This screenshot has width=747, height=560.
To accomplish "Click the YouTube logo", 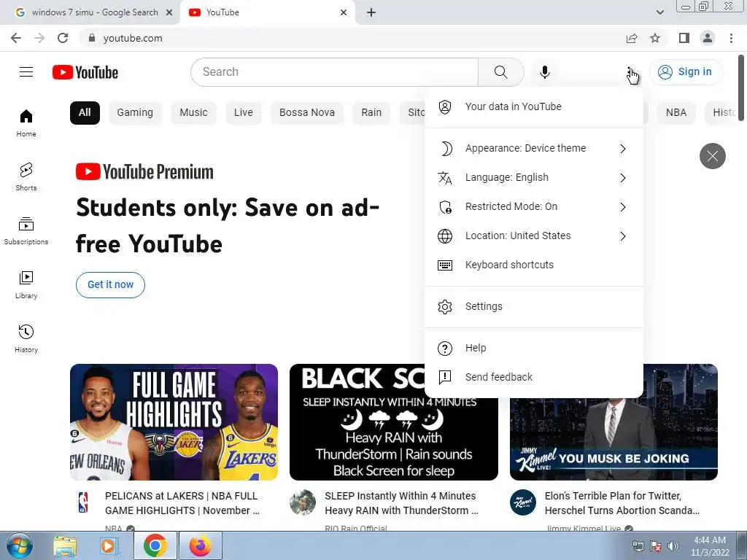I will [x=85, y=72].
